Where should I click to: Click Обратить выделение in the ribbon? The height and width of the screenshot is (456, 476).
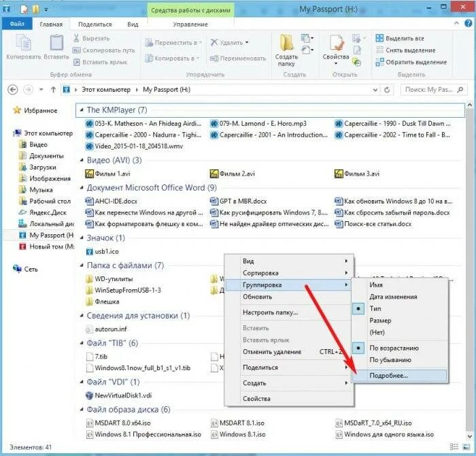tap(411, 63)
